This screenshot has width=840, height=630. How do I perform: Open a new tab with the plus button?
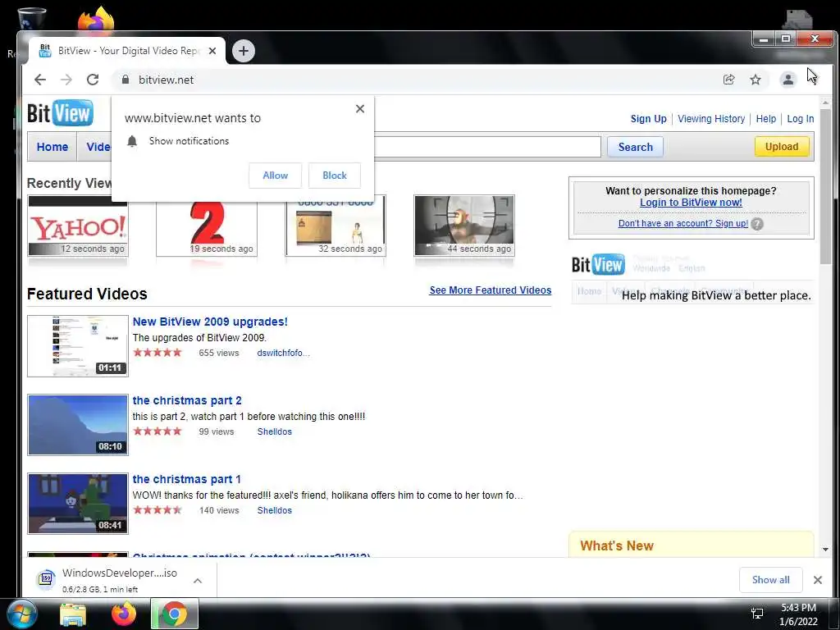[244, 51]
